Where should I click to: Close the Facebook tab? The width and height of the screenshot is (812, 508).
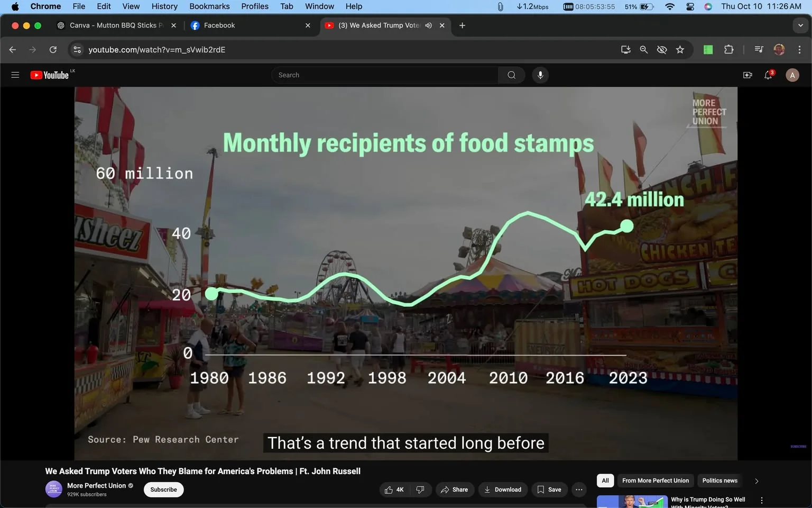pos(308,25)
